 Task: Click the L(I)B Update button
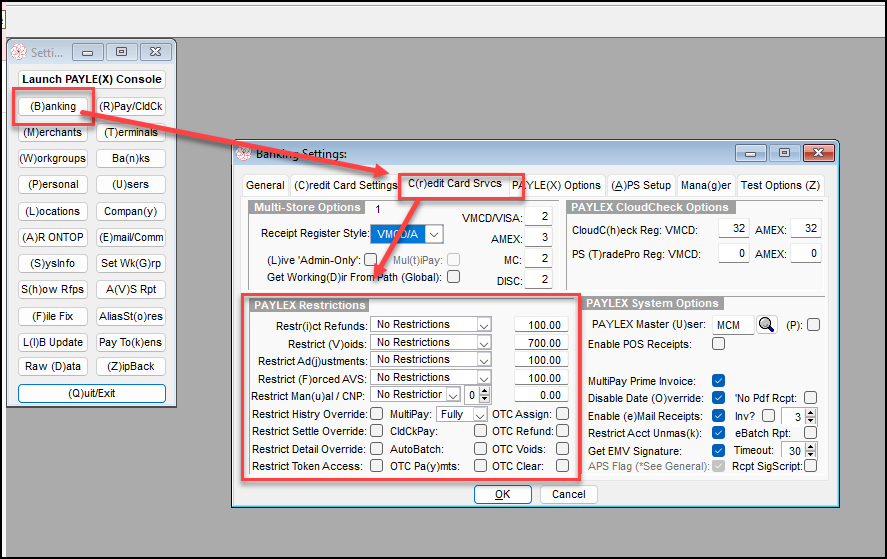pos(53,342)
